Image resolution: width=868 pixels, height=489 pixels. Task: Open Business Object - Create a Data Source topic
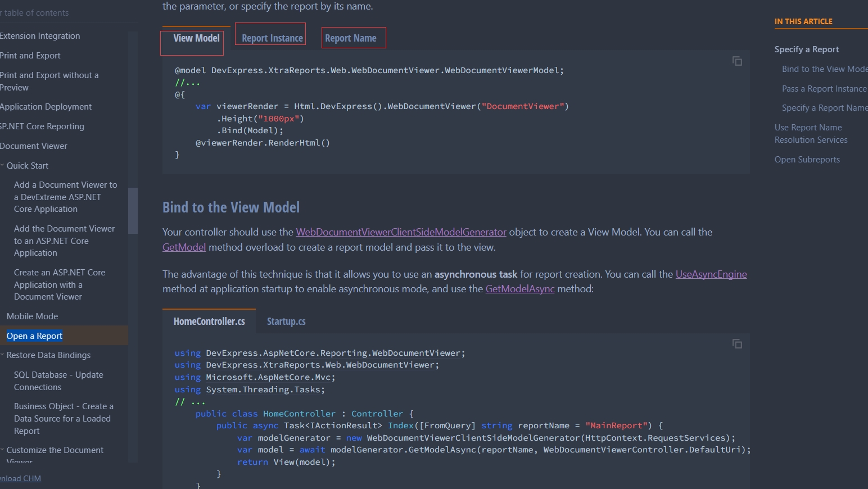[64, 419]
